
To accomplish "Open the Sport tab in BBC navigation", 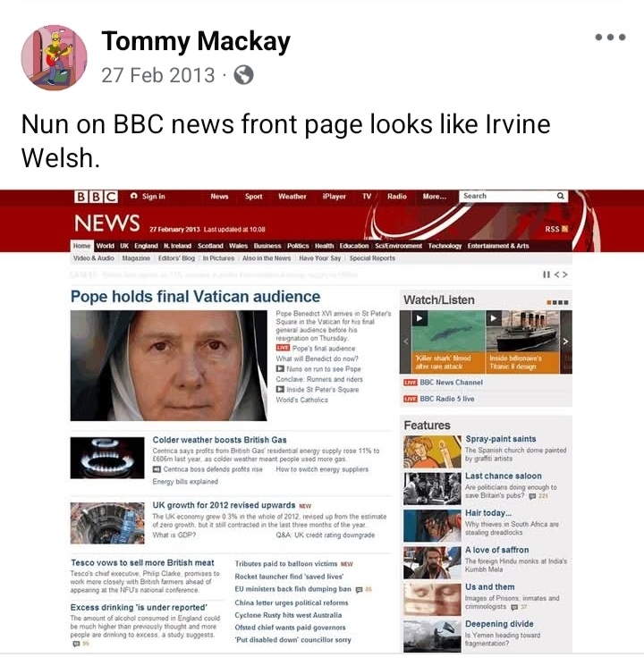I will tap(253, 197).
